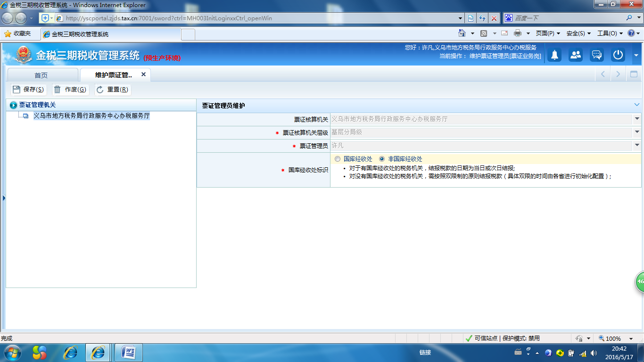Click the printer icon

[517, 33]
